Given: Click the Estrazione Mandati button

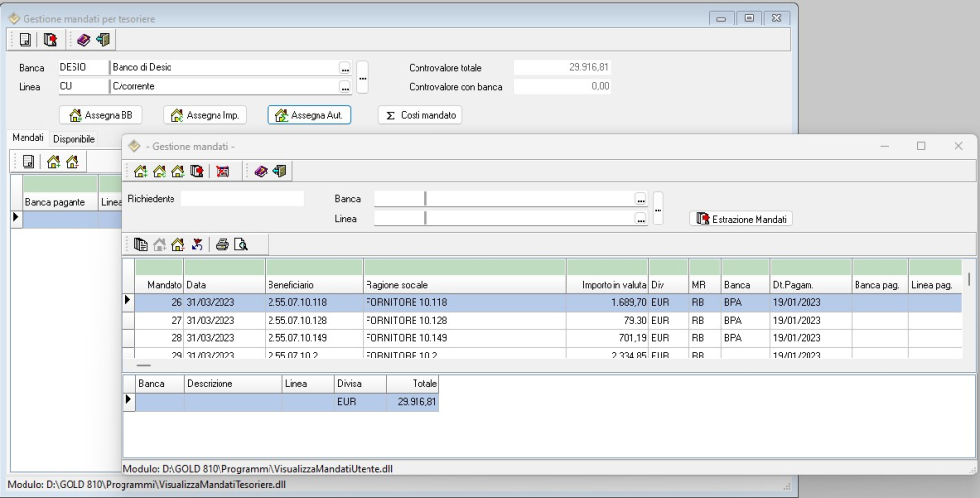Looking at the screenshot, I should coord(741,219).
